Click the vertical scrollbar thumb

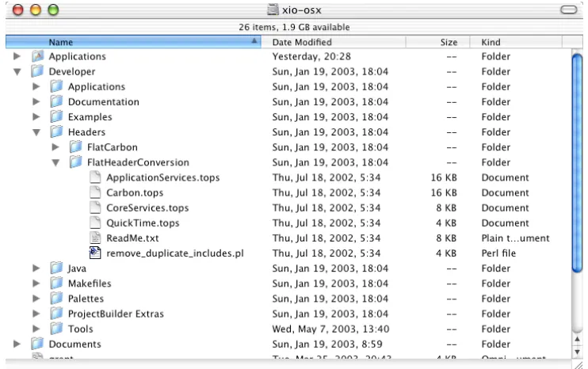577,163
